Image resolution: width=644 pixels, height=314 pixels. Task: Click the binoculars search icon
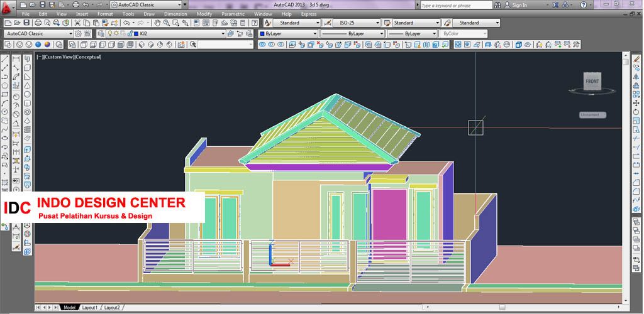[497, 5]
